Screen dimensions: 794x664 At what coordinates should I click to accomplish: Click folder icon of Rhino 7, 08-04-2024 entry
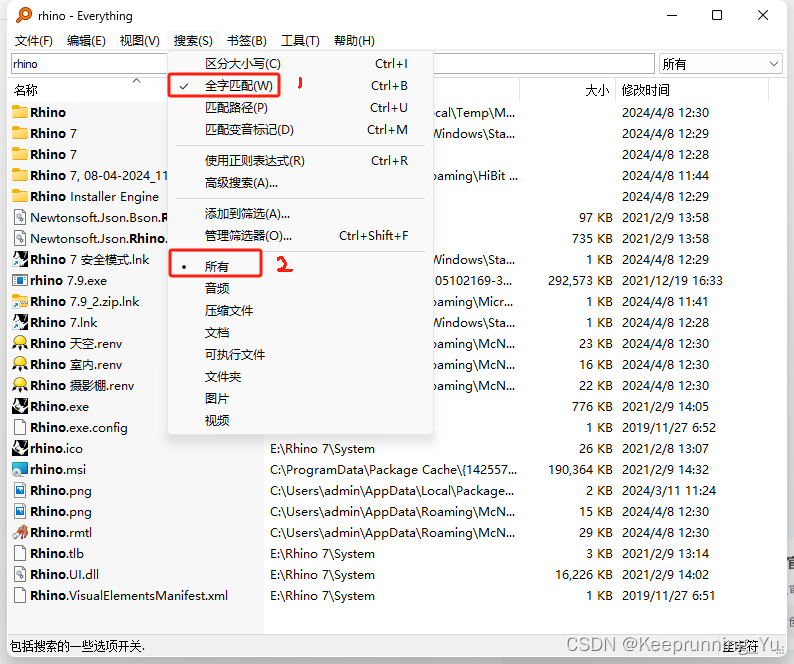point(20,175)
